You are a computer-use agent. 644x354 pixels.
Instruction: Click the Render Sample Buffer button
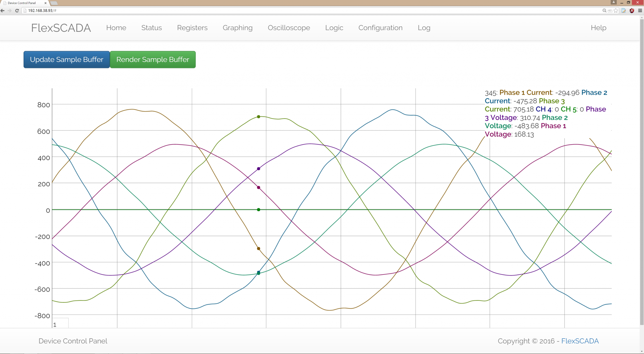coord(153,59)
